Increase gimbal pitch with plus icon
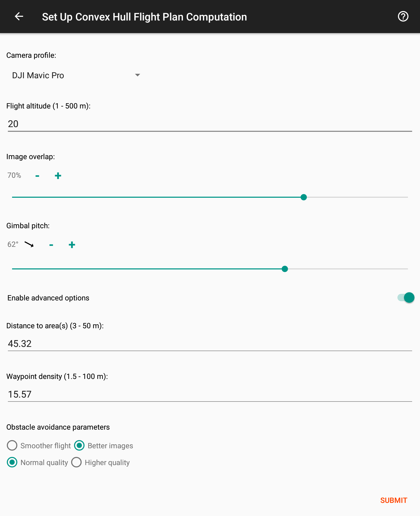 point(72,245)
